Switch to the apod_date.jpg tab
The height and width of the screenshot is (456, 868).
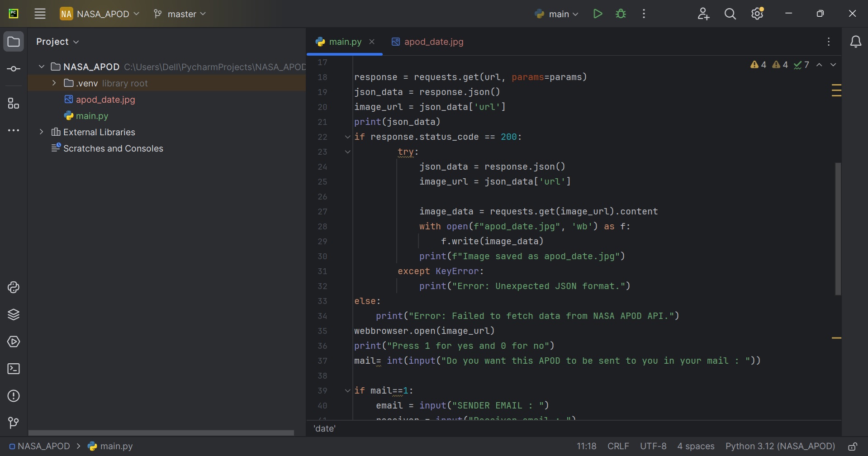427,42
